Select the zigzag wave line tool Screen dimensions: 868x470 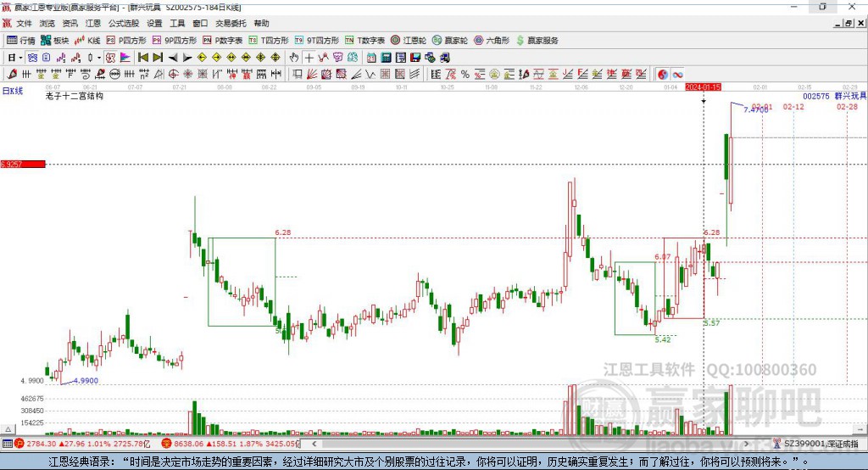[x=370, y=74]
